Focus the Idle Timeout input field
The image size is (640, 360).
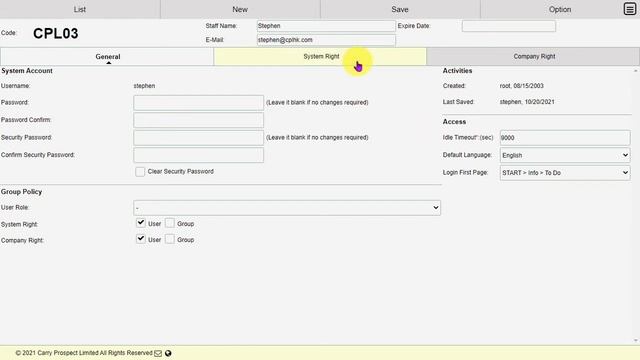point(565,138)
